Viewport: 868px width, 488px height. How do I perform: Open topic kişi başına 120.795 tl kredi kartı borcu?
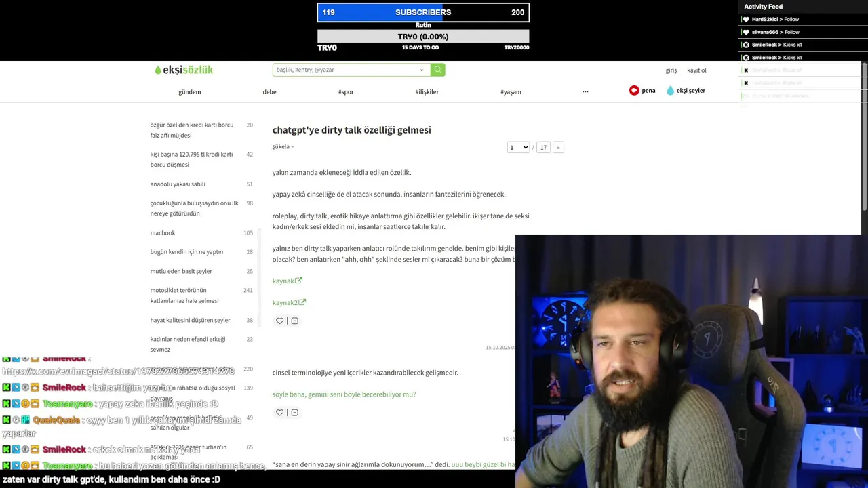point(191,159)
